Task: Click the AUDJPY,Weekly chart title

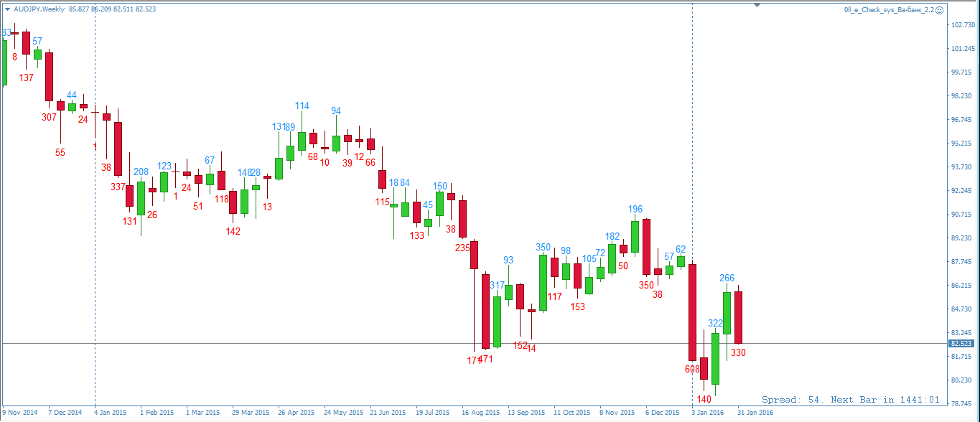Action: pyautogui.click(x=39, y=9)
